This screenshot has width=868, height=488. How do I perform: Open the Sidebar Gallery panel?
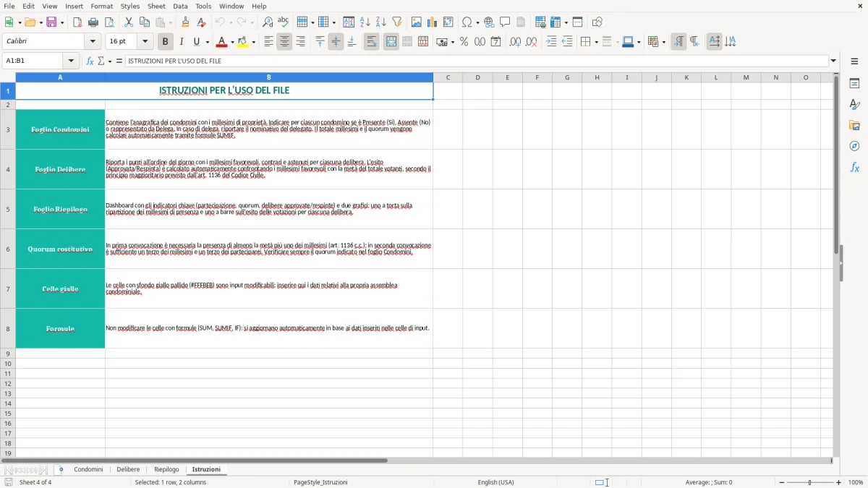tap(854, 126)
